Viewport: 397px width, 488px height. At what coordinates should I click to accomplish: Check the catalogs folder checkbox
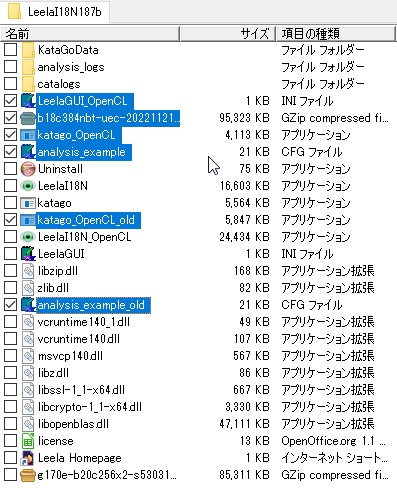coord(11,84)
